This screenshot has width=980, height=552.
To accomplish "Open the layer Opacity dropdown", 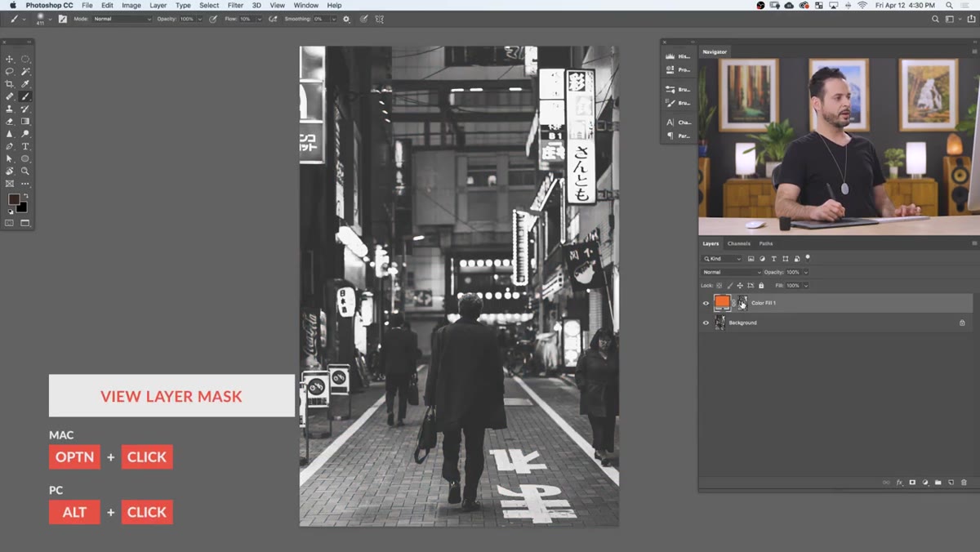I will pyautogui.click(x=806, y=272).
